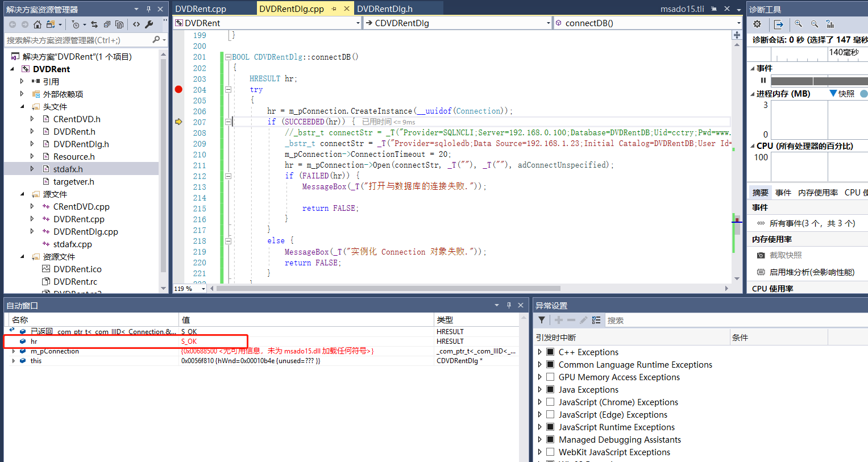Click the red breakpoint dot on line 204

tap(178, 89)
